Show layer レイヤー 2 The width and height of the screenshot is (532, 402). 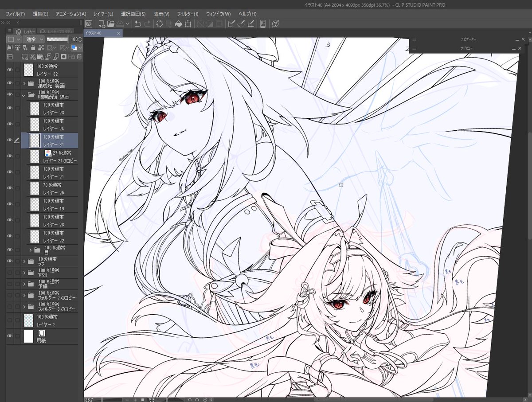click(10, 320)
